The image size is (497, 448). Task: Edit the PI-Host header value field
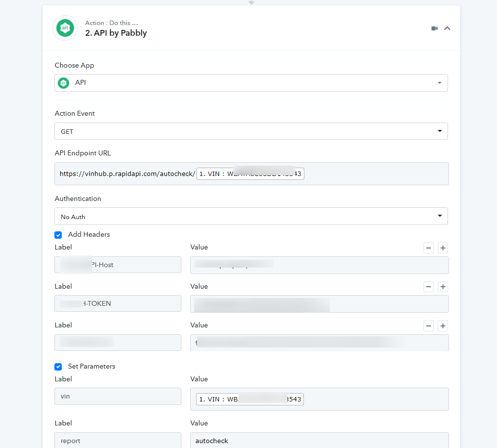point(319,265)
